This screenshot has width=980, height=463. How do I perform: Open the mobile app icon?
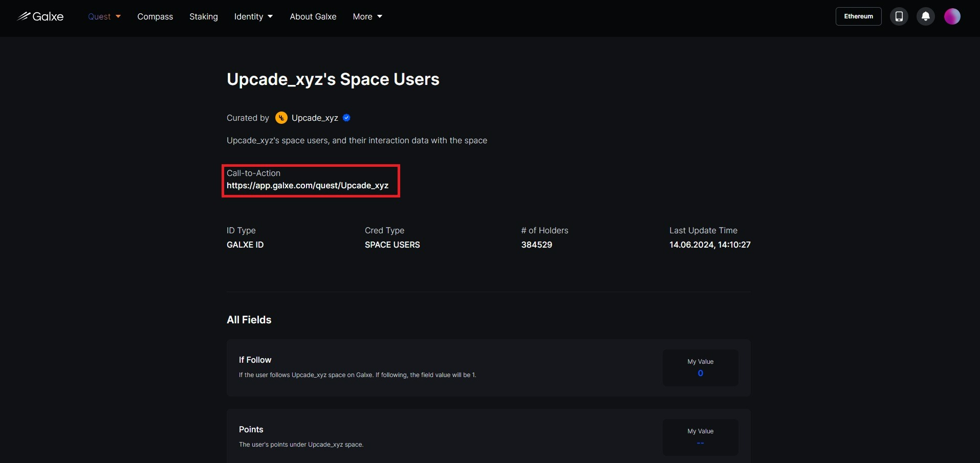click(x=899, y=16)
